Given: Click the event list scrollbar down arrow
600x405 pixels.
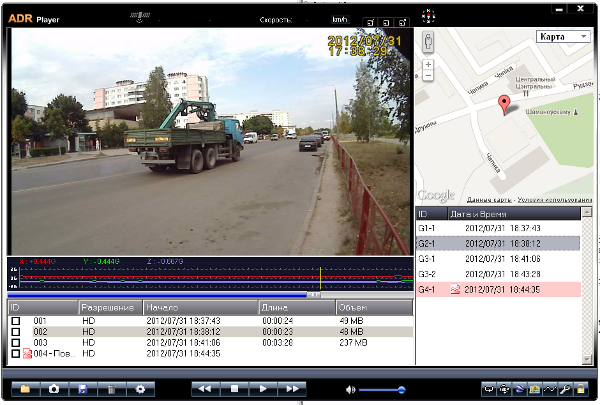Looking at the screenshot, I should pos(587,359).
